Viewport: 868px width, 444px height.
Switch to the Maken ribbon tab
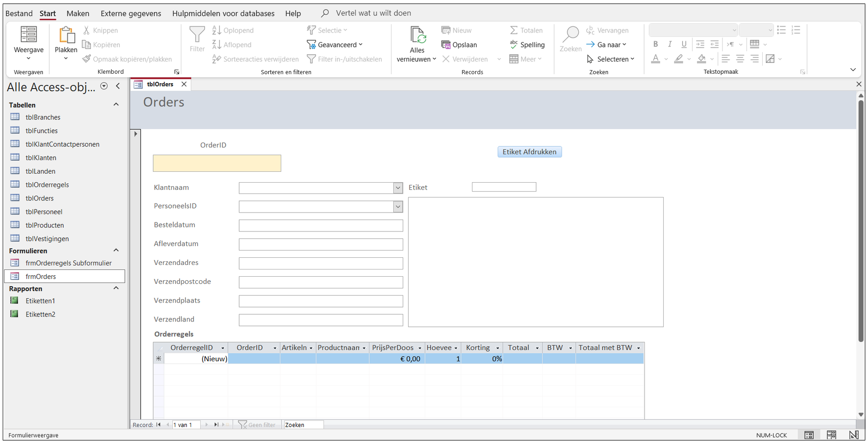[x=78, y=14]
